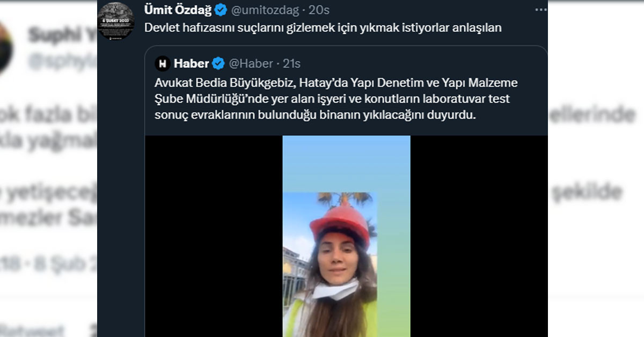Click the verified badge next to Haber
This screenshot has width=644, height=337.
(218, 63)
